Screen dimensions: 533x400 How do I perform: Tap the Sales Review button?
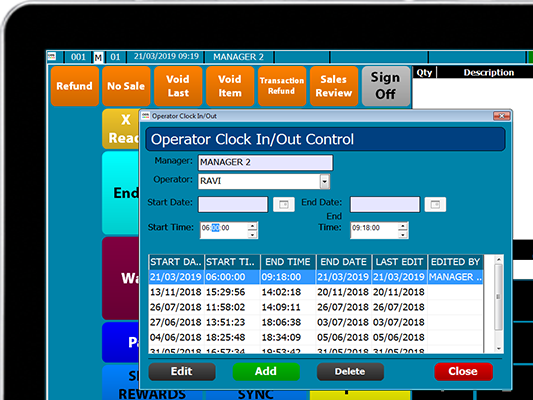(334, 86)
